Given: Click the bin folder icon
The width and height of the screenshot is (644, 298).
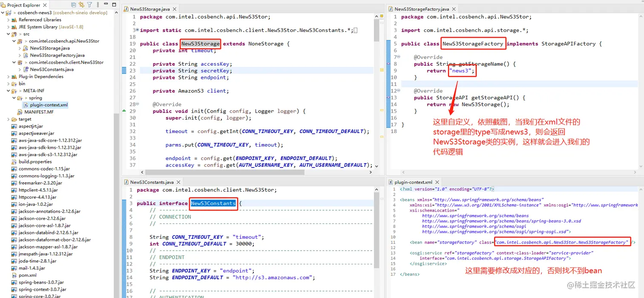Looking at the screenshot, I should (x=14, y=84).
